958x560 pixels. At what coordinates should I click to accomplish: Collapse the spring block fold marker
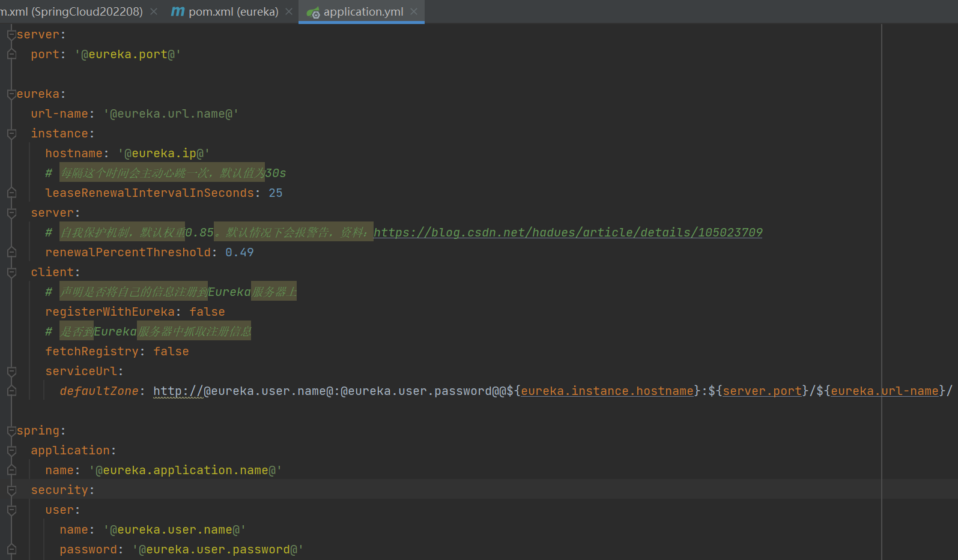click(x=11, y=431)
